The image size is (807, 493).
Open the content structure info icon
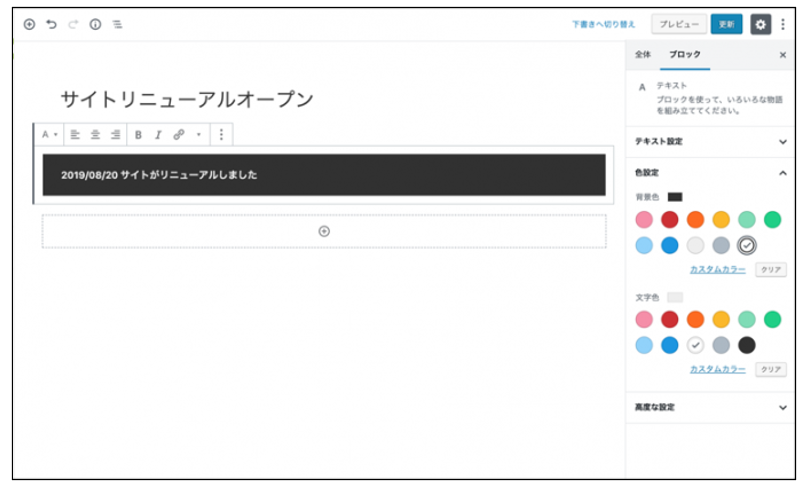[95, 24]
